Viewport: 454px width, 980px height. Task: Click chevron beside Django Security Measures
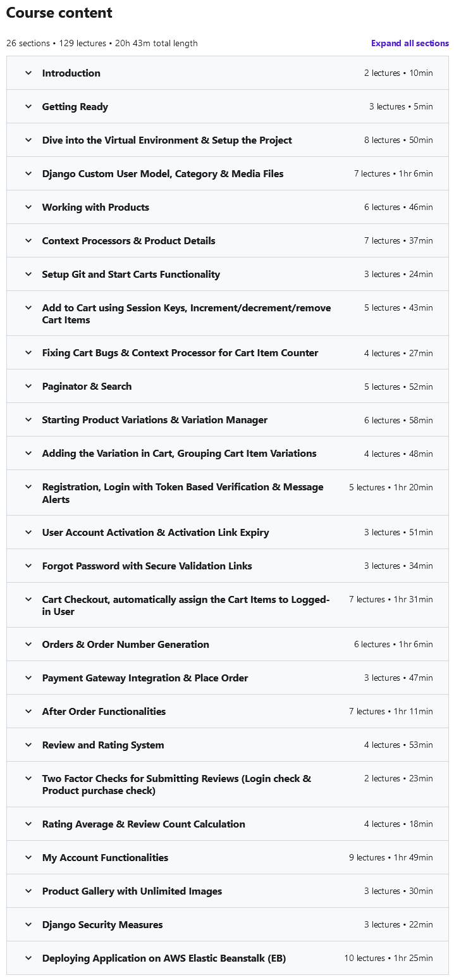pos(28,925)
